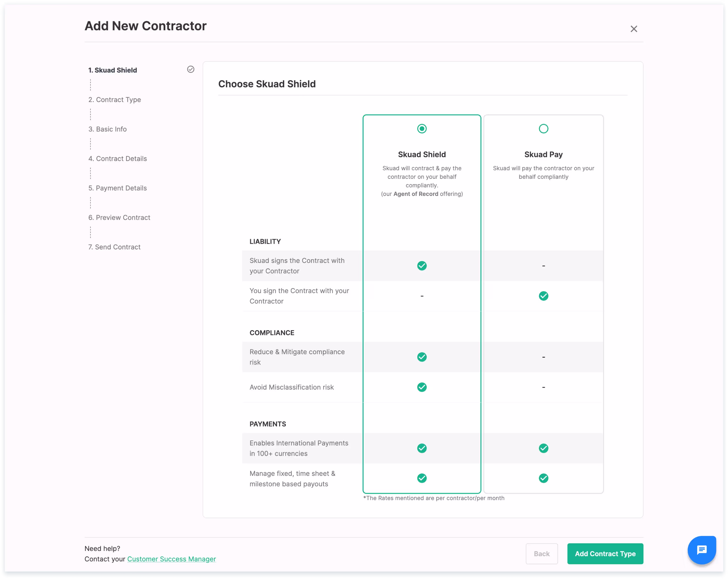728x579 pixels.
Task: Open step 6 Preview Contract
Action: pyautogui.click(x=119, y=217)
